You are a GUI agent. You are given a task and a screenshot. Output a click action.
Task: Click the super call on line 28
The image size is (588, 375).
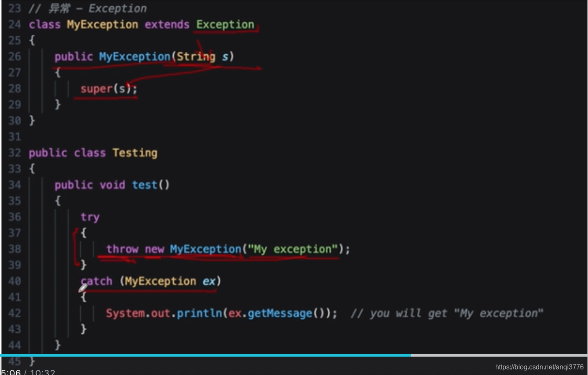coord(96,89)
